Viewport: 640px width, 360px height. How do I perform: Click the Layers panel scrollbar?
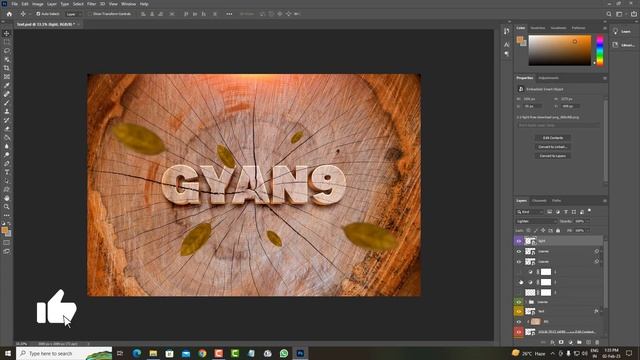pos(605,273)
